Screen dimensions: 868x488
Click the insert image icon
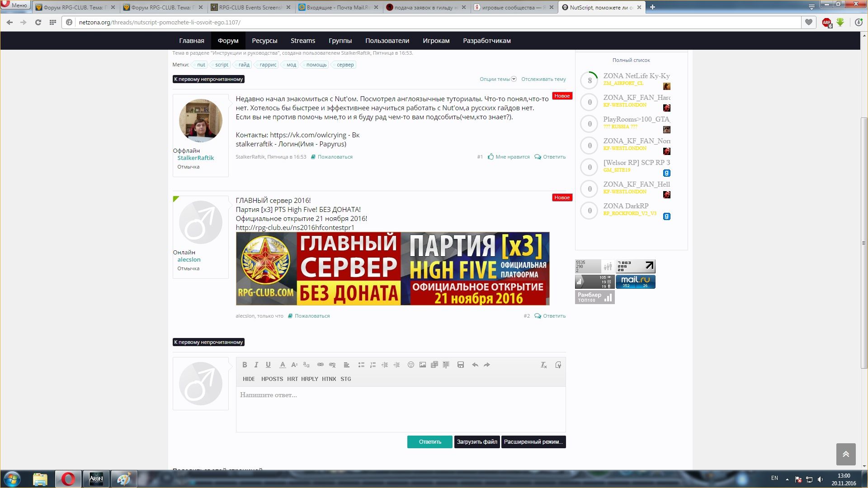(x=422, y=365)
